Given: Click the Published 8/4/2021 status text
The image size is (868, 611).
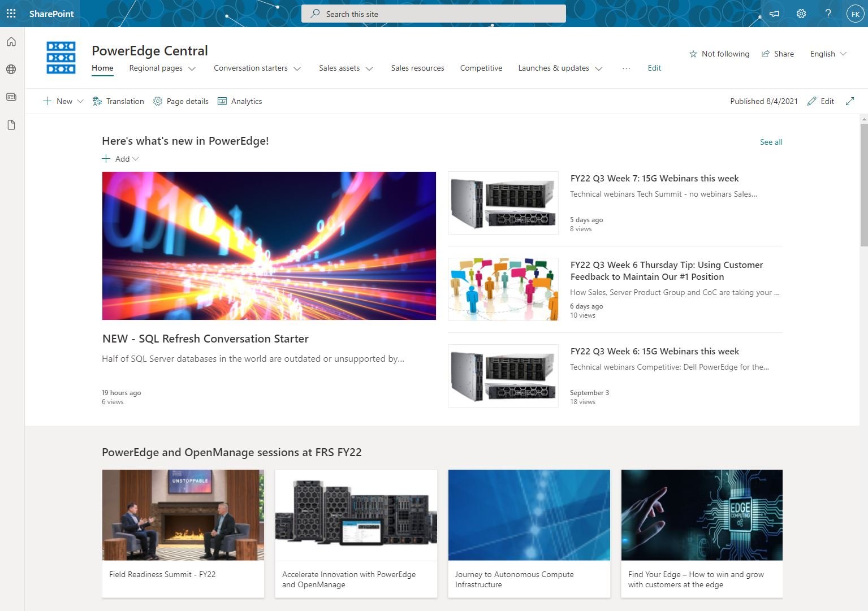Looking at the screenshot, I should click(x=764, y=101).
